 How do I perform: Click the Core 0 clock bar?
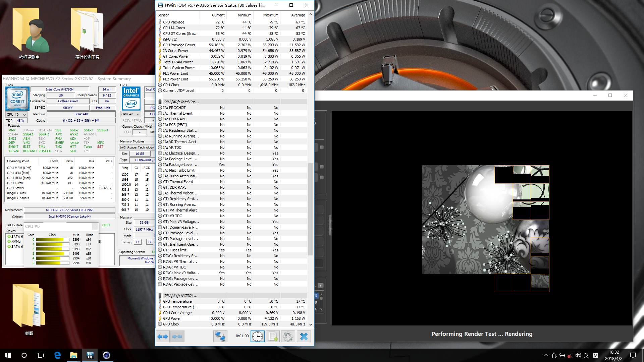[52, 240]
